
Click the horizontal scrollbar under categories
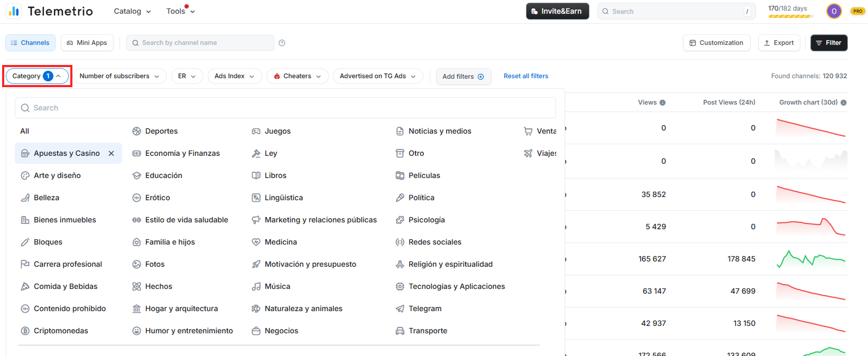point(279,345)
